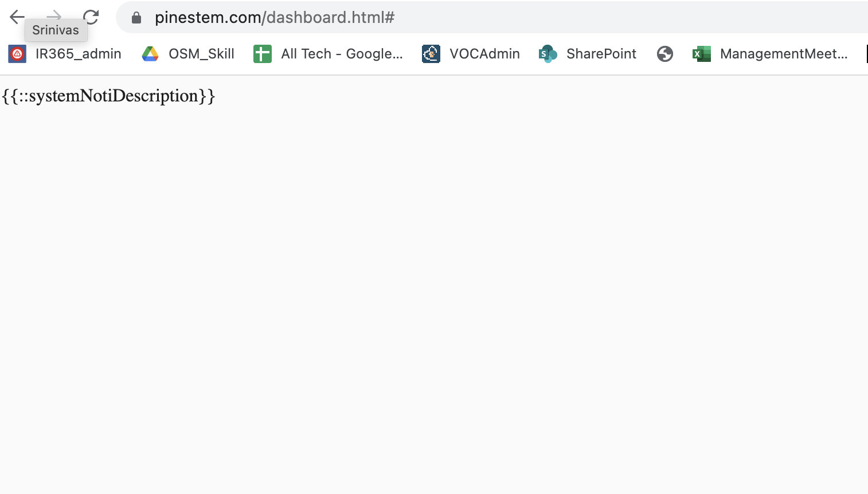The image size is (868, 494).
Task: Open the unlabeled globe bookmark
Action: [x=665, y=54]
